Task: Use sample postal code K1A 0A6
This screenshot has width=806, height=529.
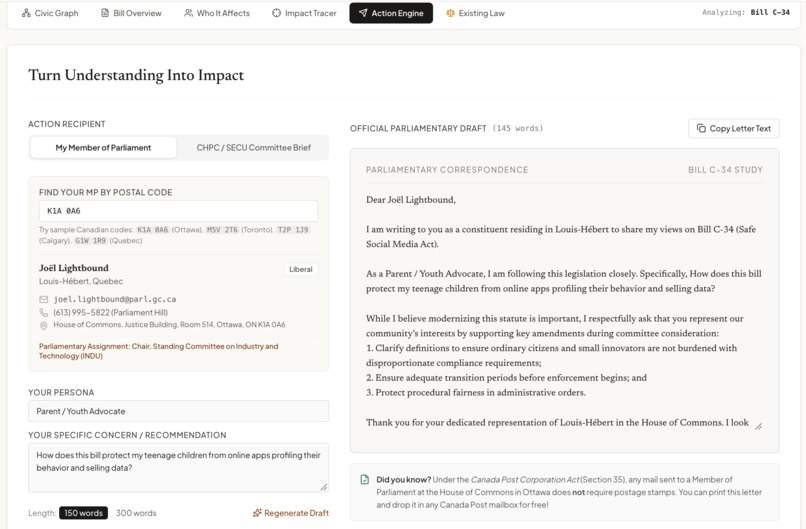Action: [153, 230]
